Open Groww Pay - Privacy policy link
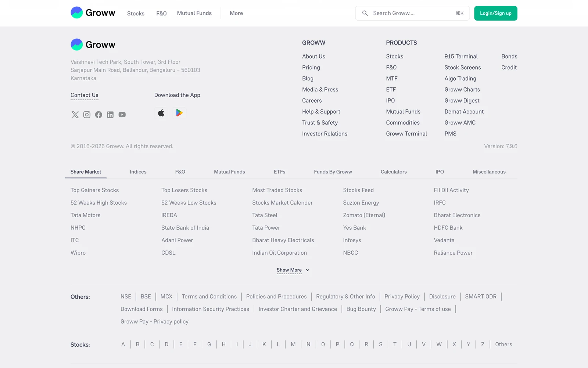Viewport: 588px width, 368px height. [154, 322]
